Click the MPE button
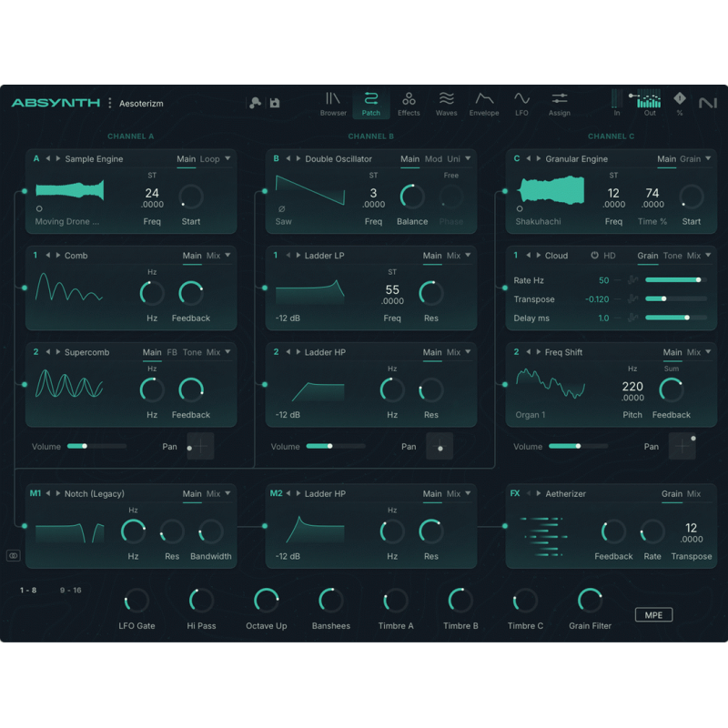The image size is (728, 728). click(x=653, y=615)
